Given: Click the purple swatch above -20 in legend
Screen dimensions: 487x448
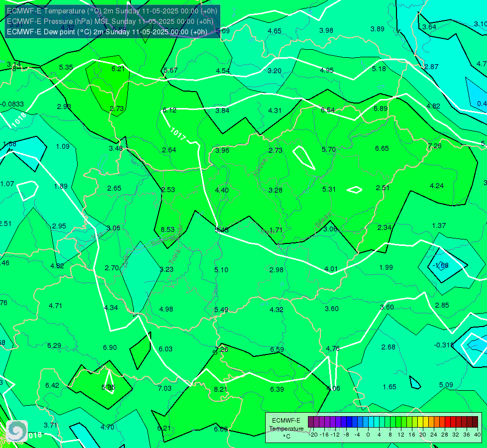Looking at the screenshot, I should pyautogui.click(x=311, y=422).
